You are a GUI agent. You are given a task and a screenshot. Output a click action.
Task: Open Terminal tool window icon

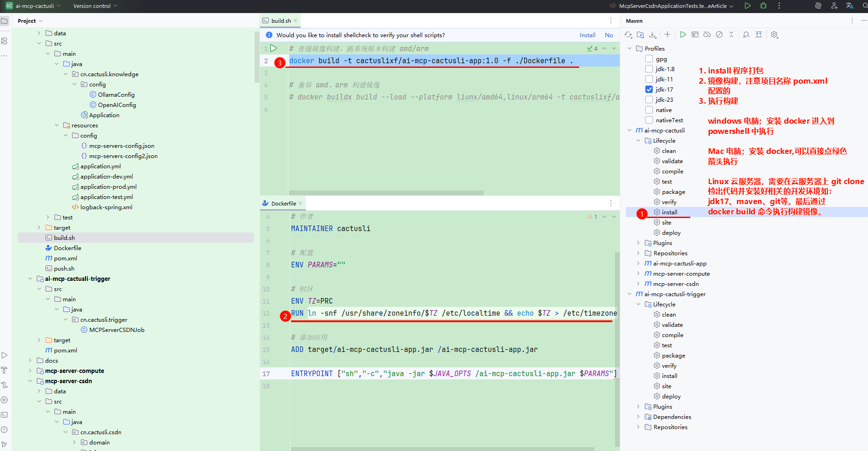click(x=5, y=415)
